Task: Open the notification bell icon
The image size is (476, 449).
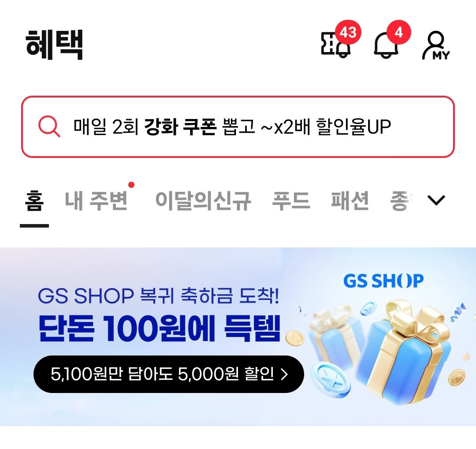Action: click(386, 45)
